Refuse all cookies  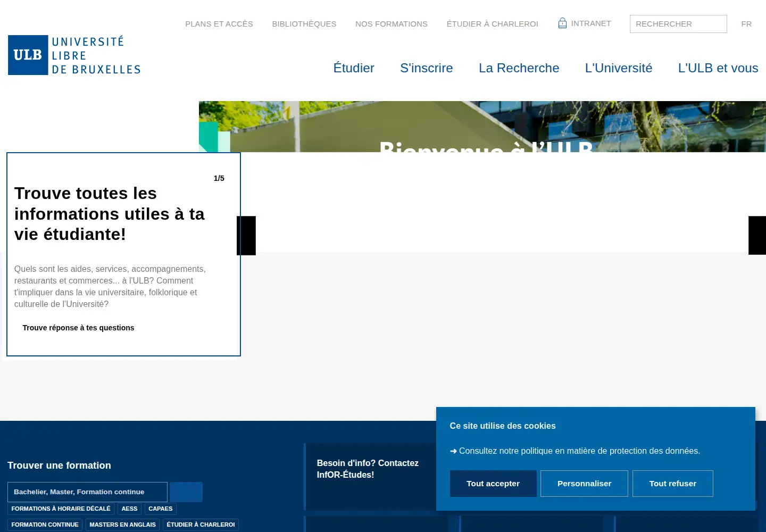[673, 484]
